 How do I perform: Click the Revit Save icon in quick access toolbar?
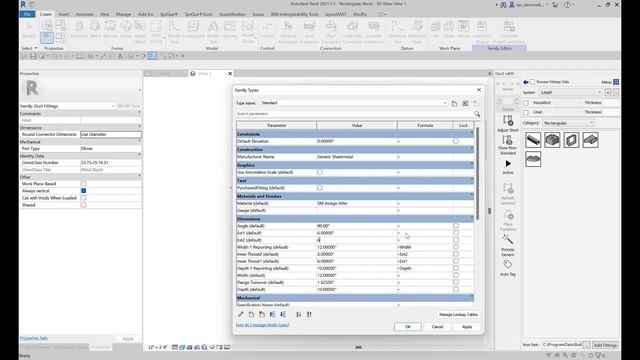pyautogui.click(x=33, y=56)
